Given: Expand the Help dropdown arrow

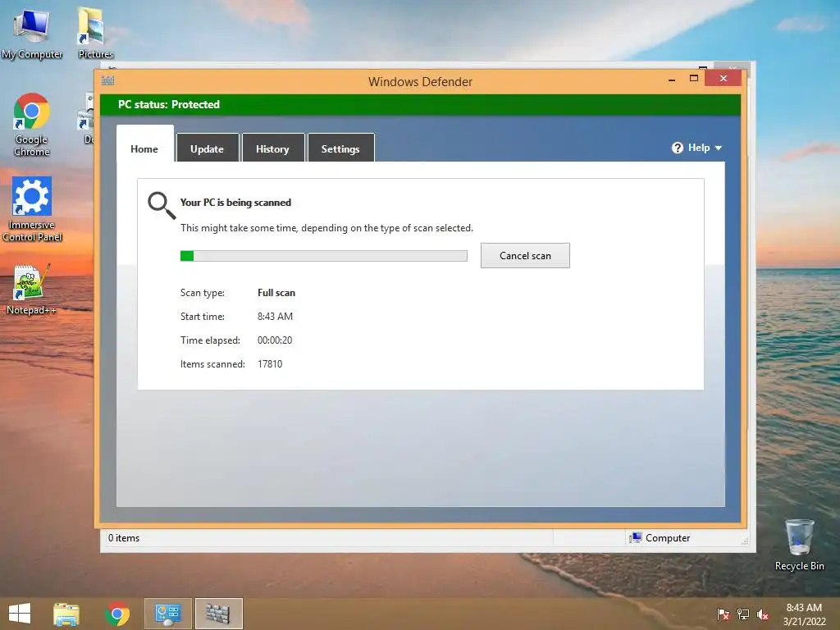Looking at the screenshot, I should (x=719, y=148).
